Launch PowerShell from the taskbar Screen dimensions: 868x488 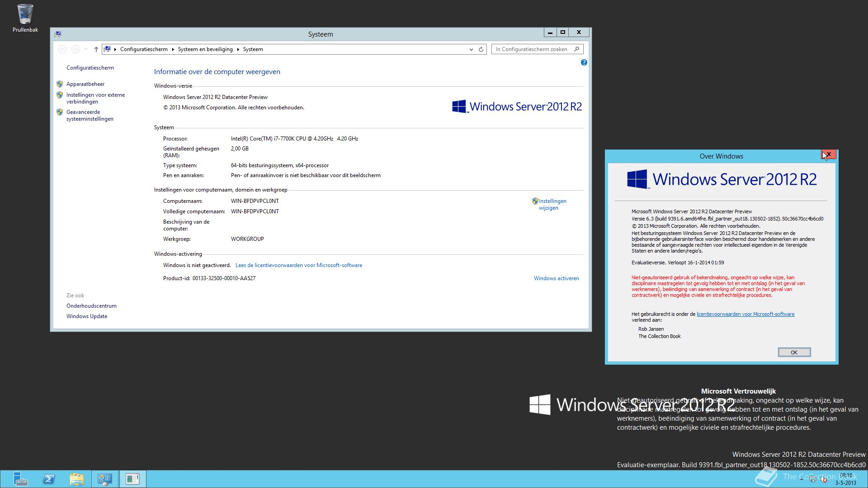pos(49,479)
